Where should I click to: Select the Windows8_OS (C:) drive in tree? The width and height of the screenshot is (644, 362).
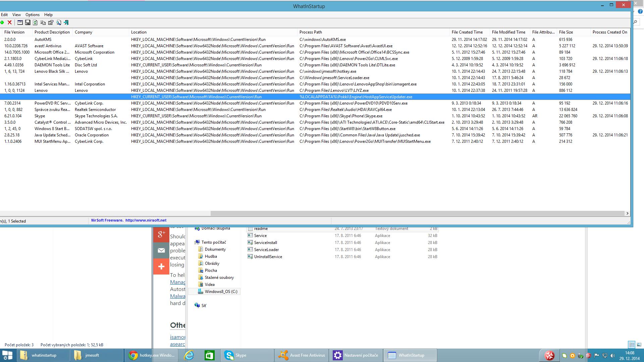click(221, 292)
